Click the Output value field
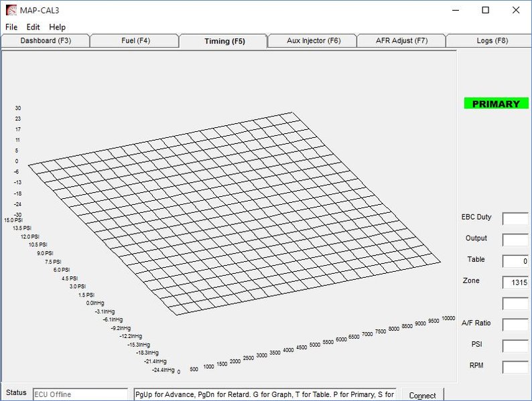Viewport: 532px width, 401px height. 515,240
